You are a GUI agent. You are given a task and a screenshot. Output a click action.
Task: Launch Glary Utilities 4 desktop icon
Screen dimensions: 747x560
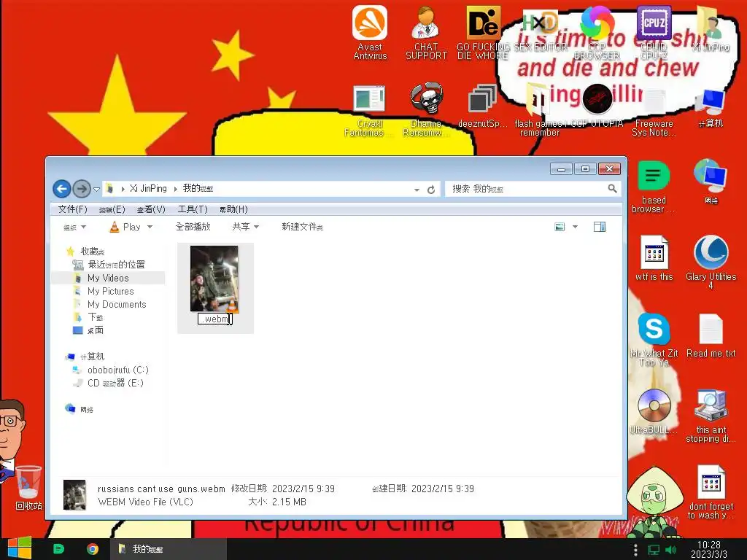click(711, 262)
